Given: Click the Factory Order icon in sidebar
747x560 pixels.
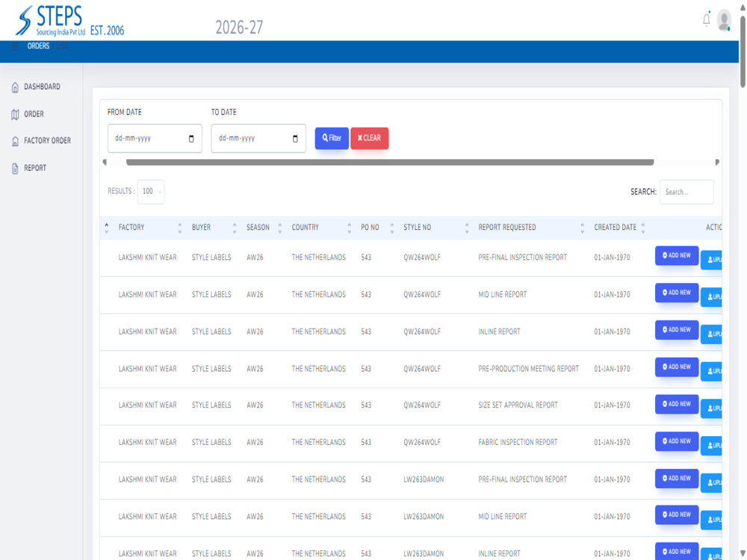Looking at the screenshot, I should (x=15, y=141).
